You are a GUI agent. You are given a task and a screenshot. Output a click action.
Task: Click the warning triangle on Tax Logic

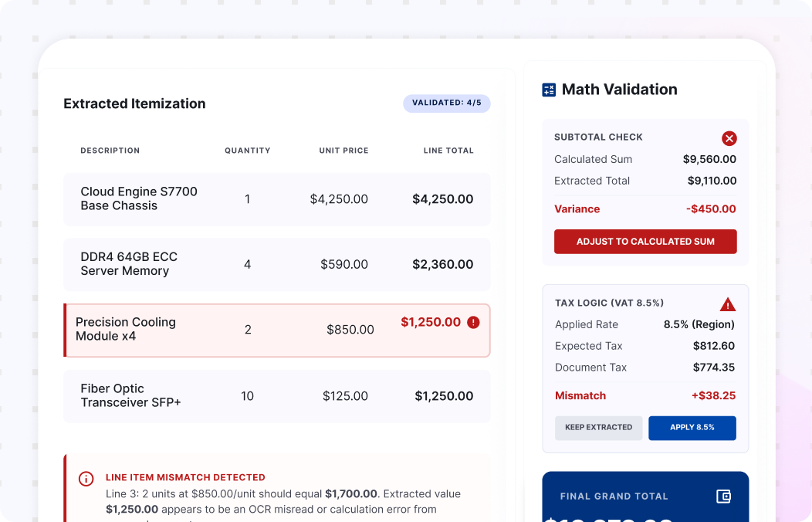coord(728,304)
